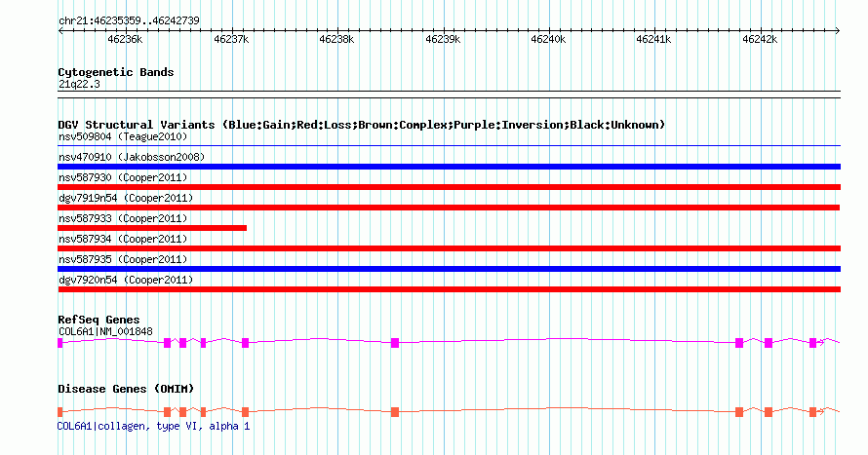868x455 pixels.
Task: Open the COL6A1|collagen, type VI, alpha 1 link
Action: click(x=153, y=426)
